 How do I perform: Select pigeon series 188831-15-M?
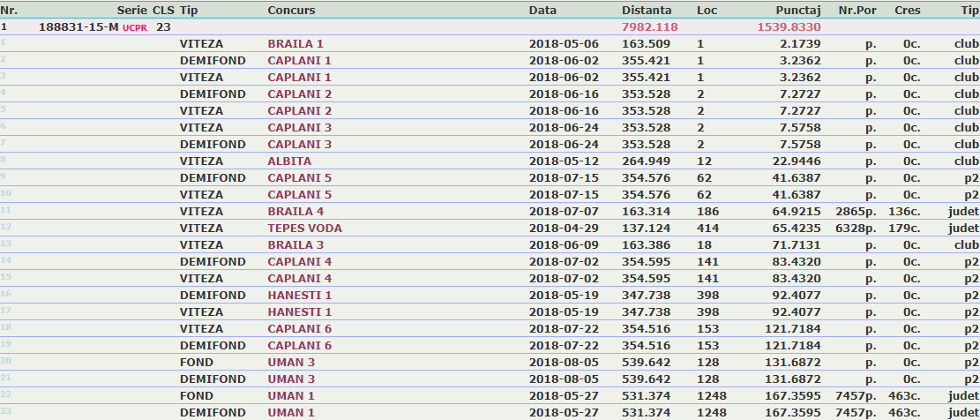[79, 26]
